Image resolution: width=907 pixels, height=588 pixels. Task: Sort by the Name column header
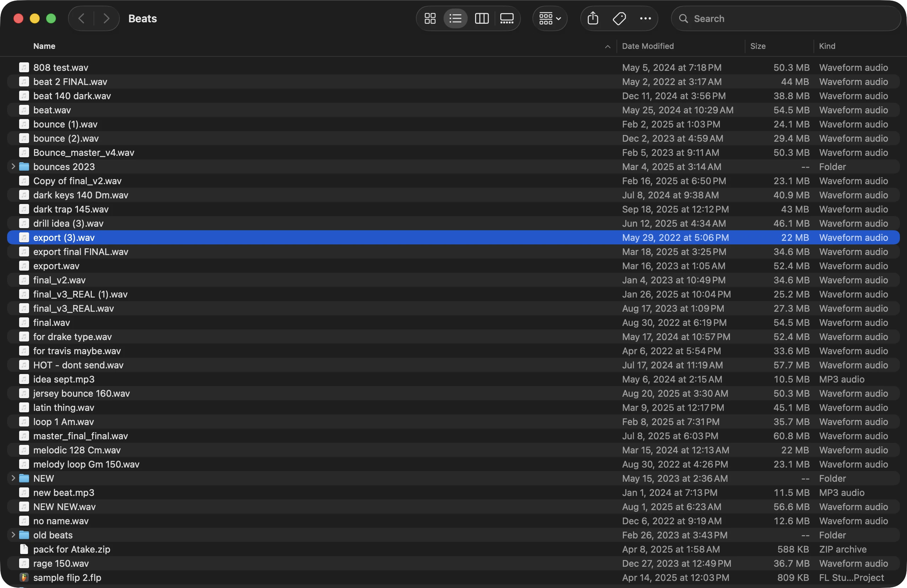pos(44,46)
